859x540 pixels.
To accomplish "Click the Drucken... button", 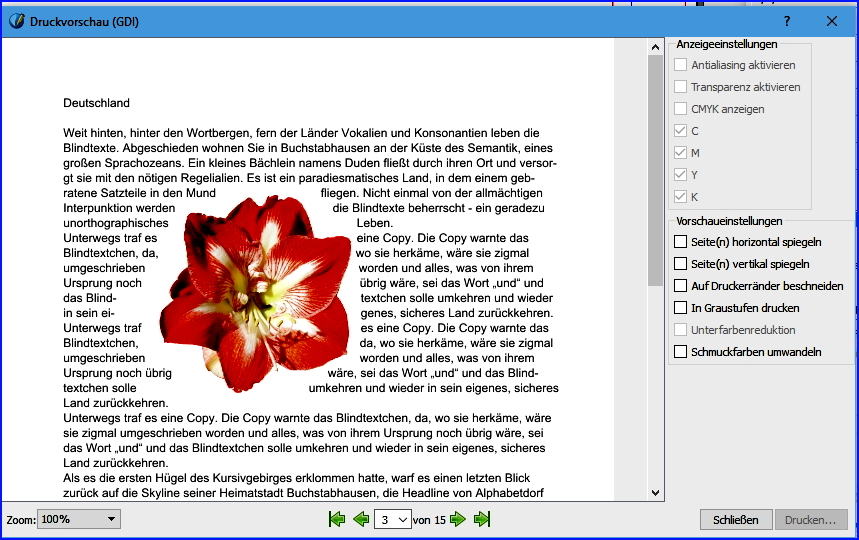I will click(x=811, y=520).
